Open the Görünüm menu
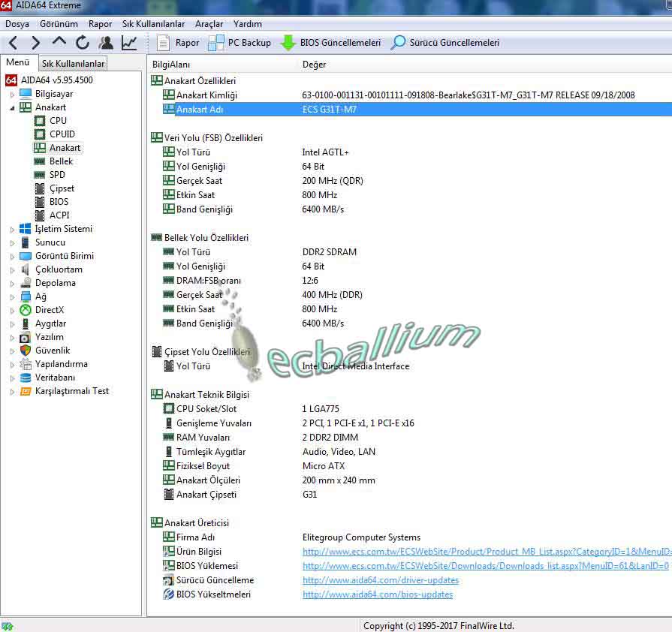672x632 pixels. (x=59, y=24)
